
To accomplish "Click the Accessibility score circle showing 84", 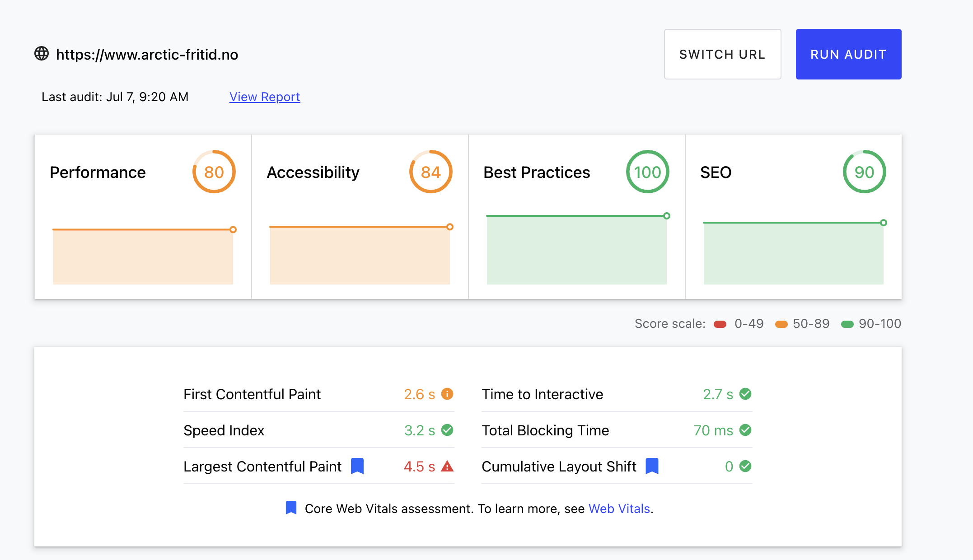I will click(x=431, y=172).
